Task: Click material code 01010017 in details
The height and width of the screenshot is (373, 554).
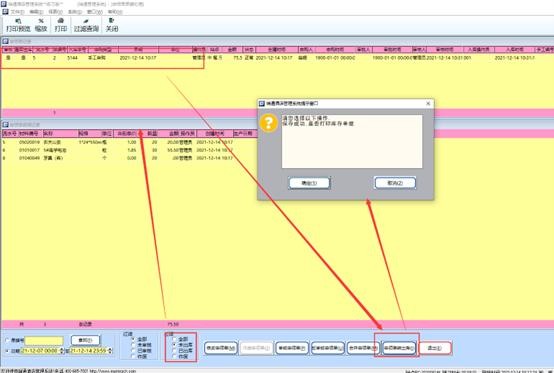Action: pyautogui.click(x=29, y=150)
